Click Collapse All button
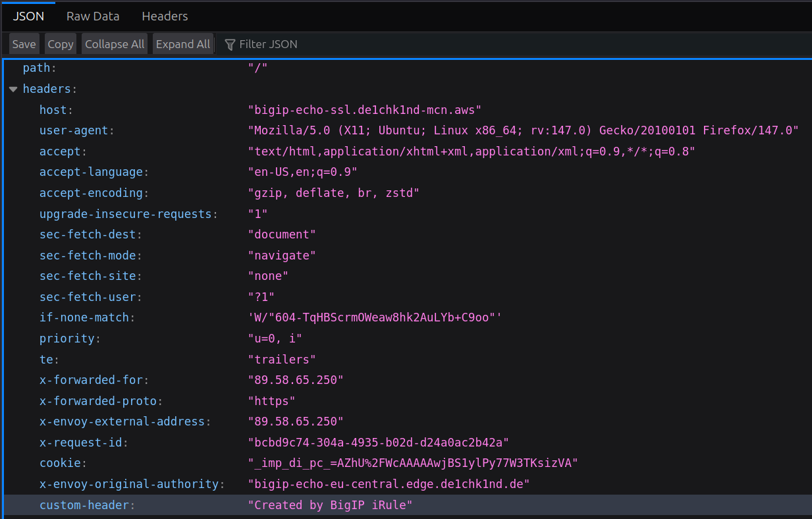The width and height of the screenshot is (812, 519). (115, 44)
